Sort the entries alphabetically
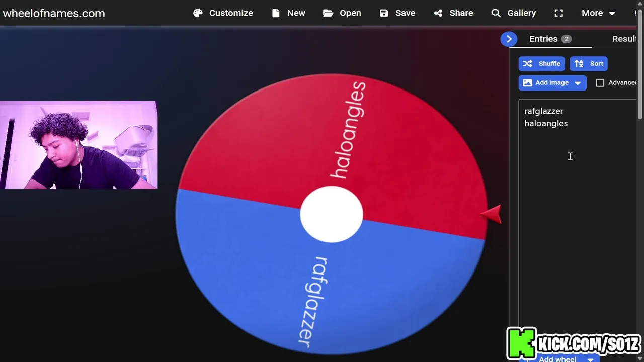This screenshot has width=644, height=362. (x=589, y=64)
